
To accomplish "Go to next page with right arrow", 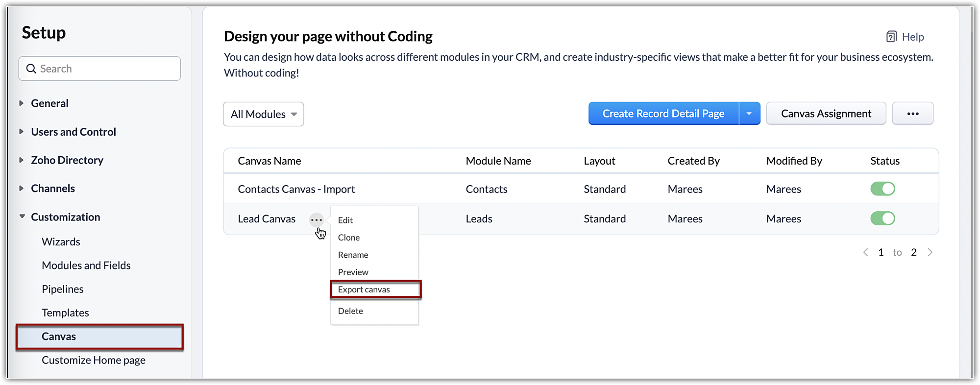I will click(x=930, y=252).
